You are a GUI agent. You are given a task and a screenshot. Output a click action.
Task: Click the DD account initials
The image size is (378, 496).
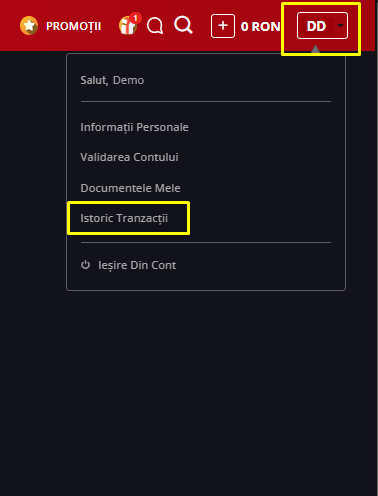(316, 26)
